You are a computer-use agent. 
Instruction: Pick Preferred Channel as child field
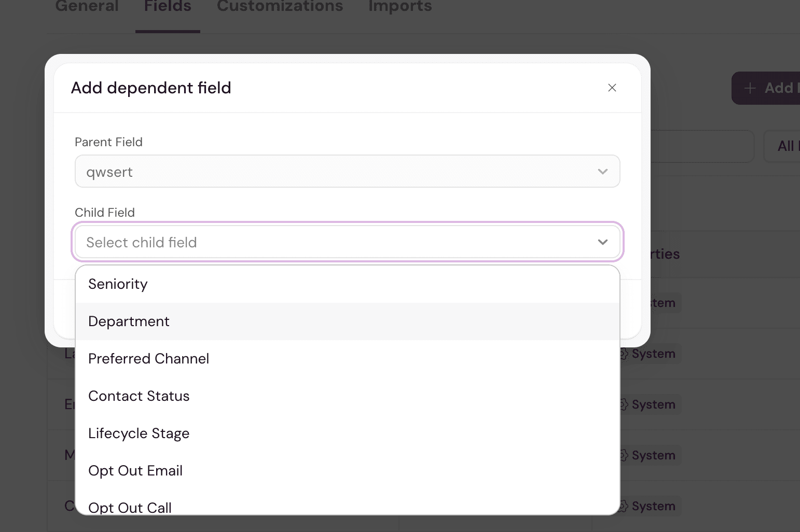[x=348, y=359]
